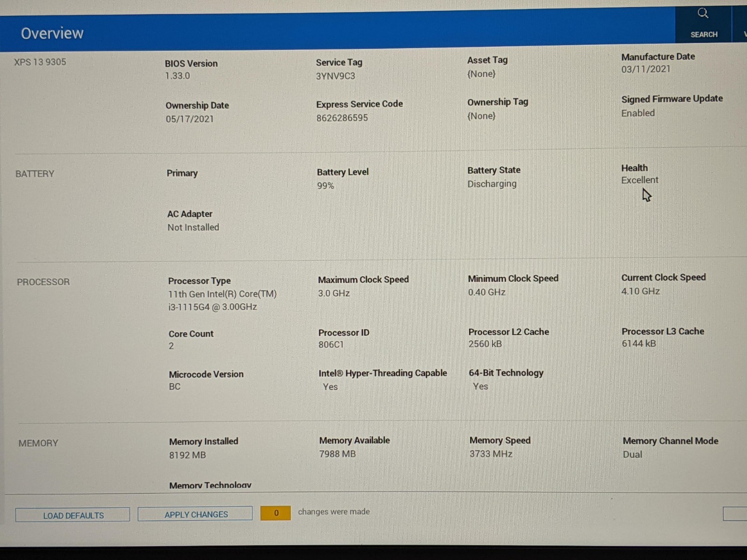Select the service tag value '3YNV9C3'

pyautogui.click(x=335, y=76)
